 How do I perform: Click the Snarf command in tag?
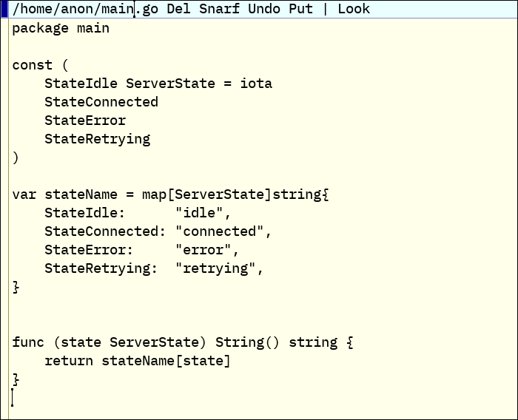(219, 9)
